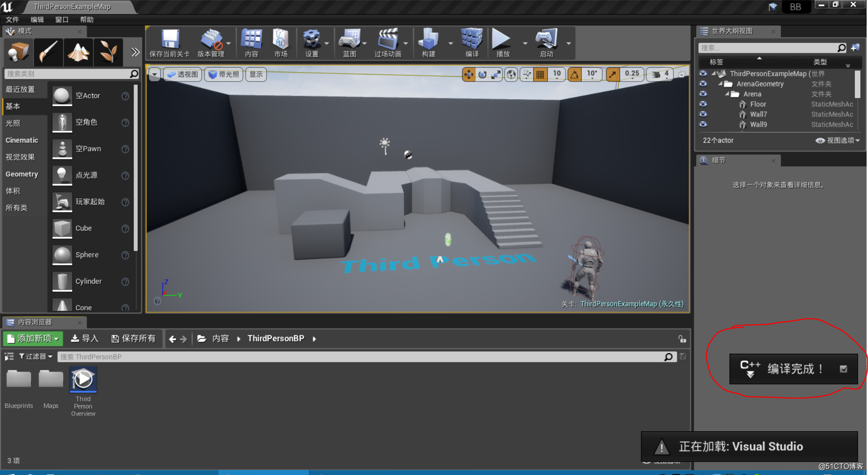Image resolution: width=868 pixels, height=475 pixels.
Task: Collapse the Arena folder in outliner
Action: coord(727,94)
